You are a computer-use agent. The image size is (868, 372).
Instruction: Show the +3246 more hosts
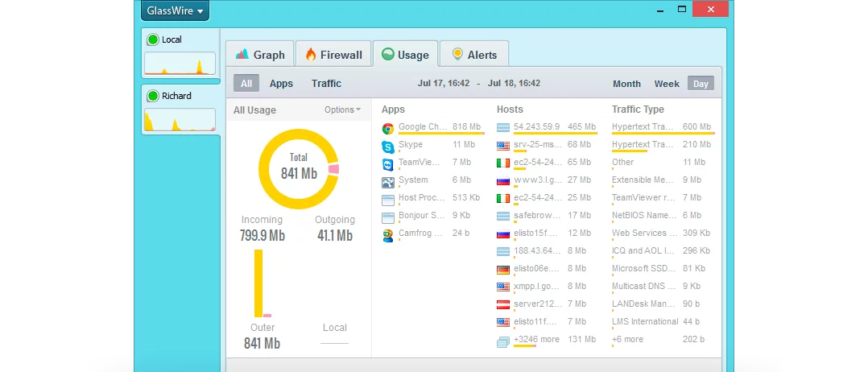click(536, 340)
